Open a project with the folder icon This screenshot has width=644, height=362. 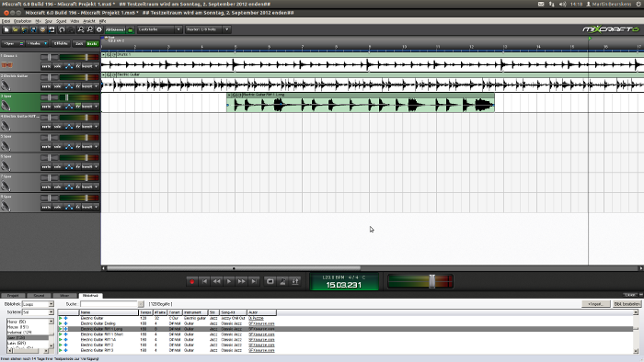[16, 29]
